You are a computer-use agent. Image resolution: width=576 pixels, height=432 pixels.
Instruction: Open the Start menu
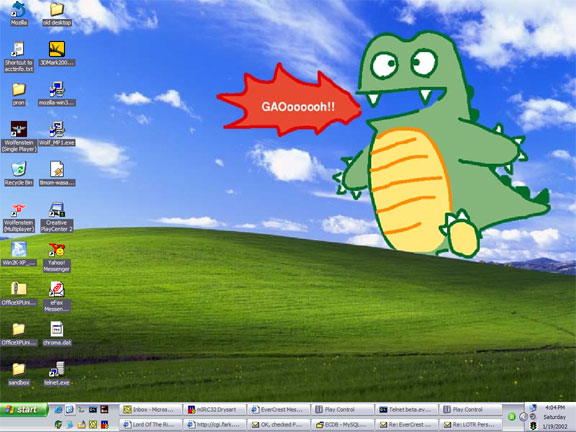[x=24, y=409]
